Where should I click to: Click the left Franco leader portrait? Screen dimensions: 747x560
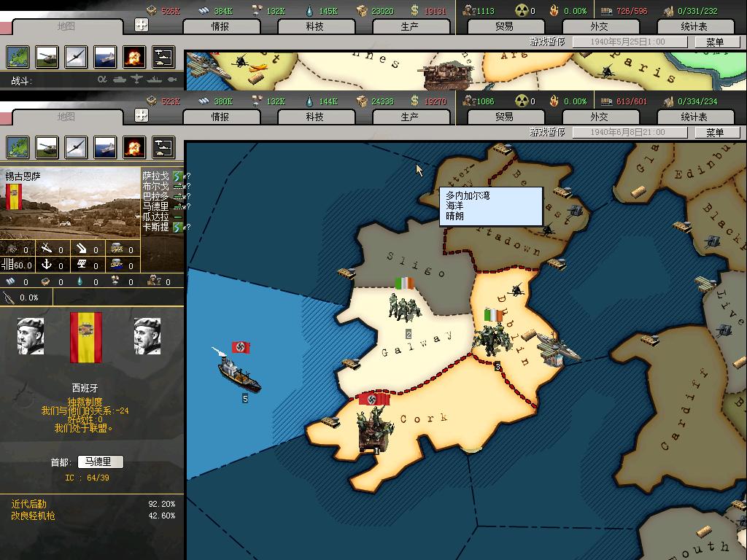click(31, 336)
